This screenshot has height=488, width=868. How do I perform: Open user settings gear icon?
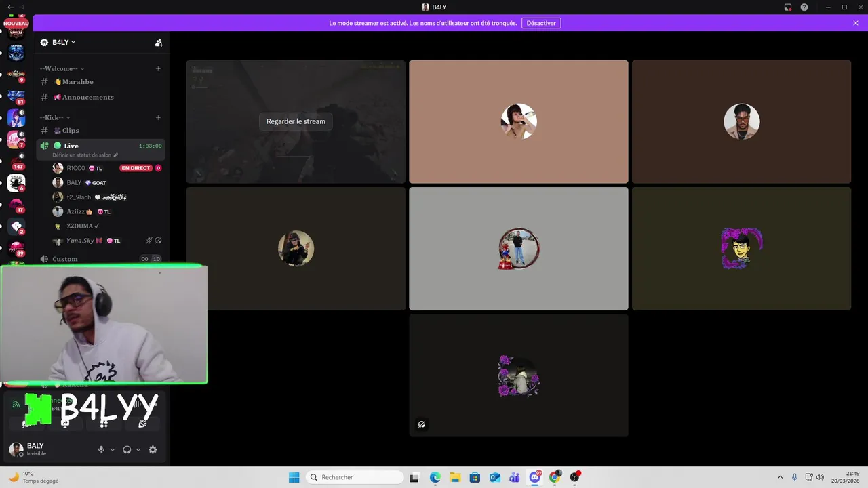click(153, 449)
